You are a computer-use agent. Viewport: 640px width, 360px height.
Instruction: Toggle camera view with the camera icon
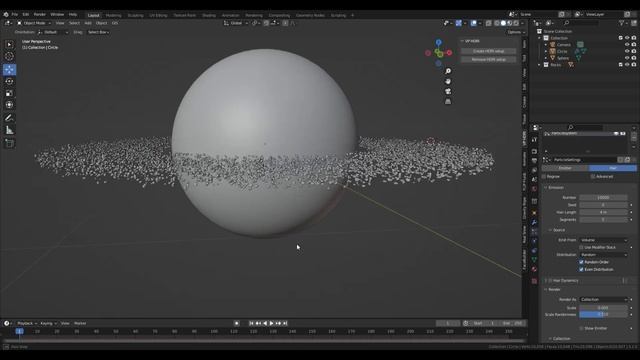tap(448, 91)
